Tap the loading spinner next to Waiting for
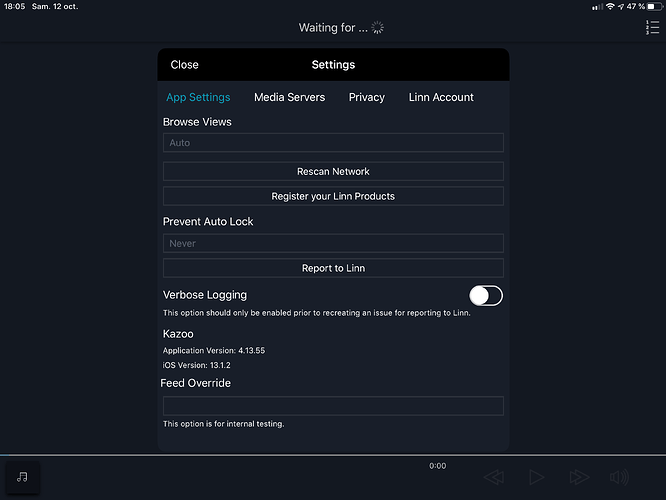This screenshot has height=500, width=666. coord(377,28)
